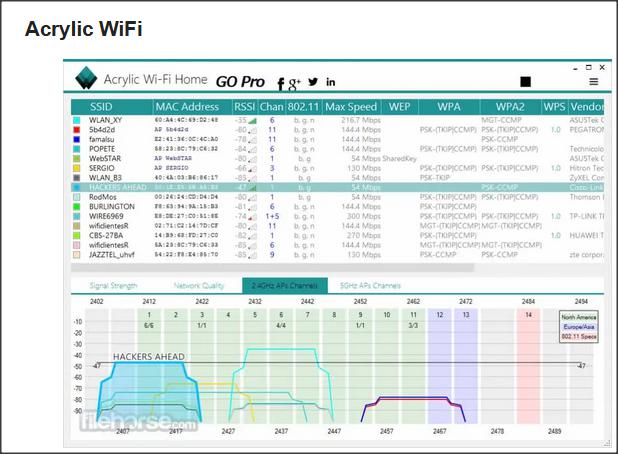This screenshot has height=454, width=618.
Task: Minimize the Acrylic Wi-Fi Home window
Action: click(575, 68)
